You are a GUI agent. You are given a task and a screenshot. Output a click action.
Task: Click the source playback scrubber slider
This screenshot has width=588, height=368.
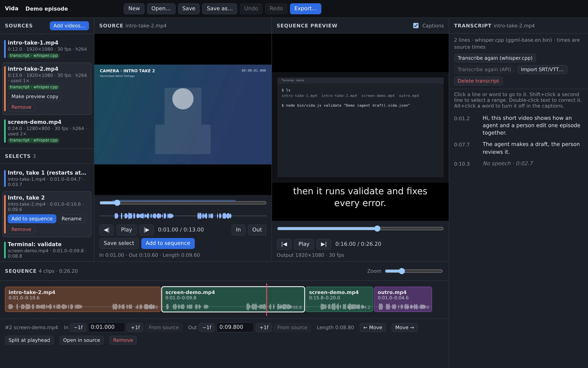tap(183, 203)
